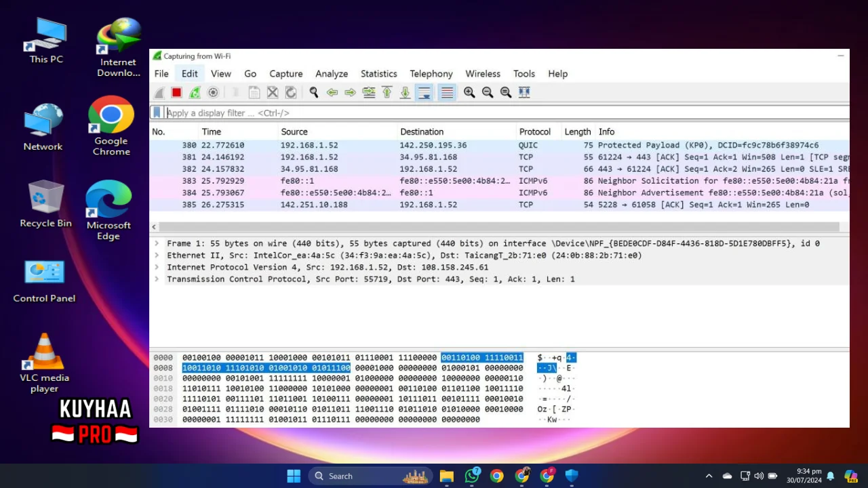
Task: Sort by the Time column header
Action: [x=238, y=131]
